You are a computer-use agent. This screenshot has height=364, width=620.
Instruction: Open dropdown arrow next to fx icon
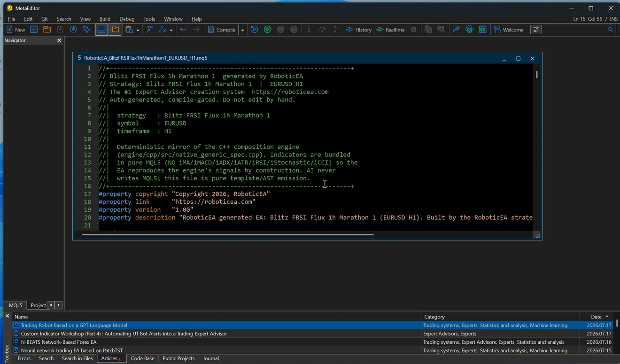pos(171,30)
